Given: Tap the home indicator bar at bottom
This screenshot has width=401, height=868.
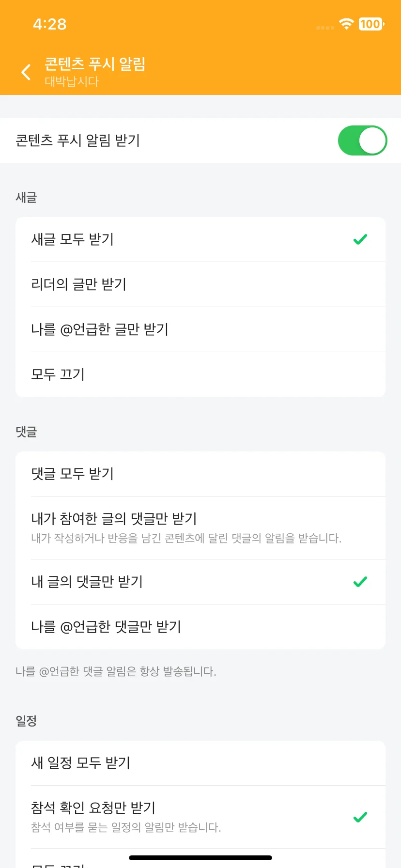Looking at the screenshot, I should [200, 858].
